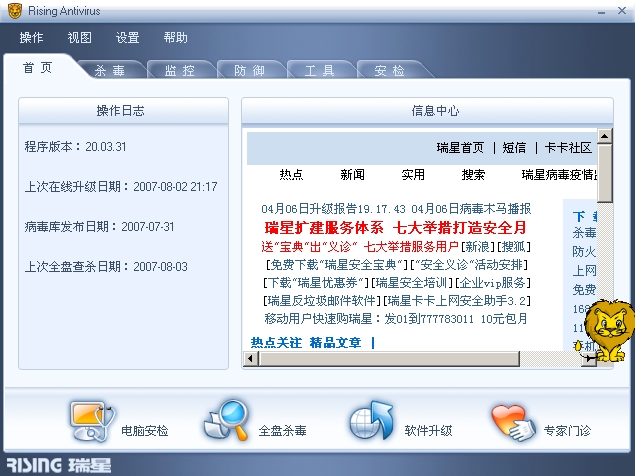Open "安全义诊"活动安排 link

point(469,265)
